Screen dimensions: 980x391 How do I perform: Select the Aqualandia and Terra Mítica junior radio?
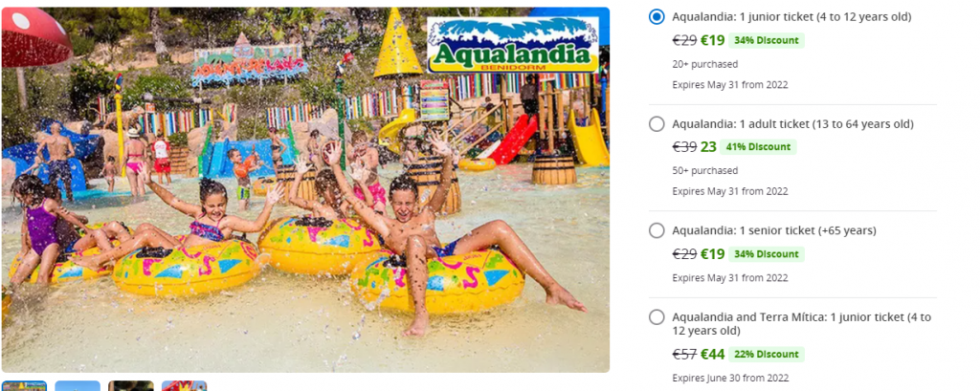click(657, 317)
